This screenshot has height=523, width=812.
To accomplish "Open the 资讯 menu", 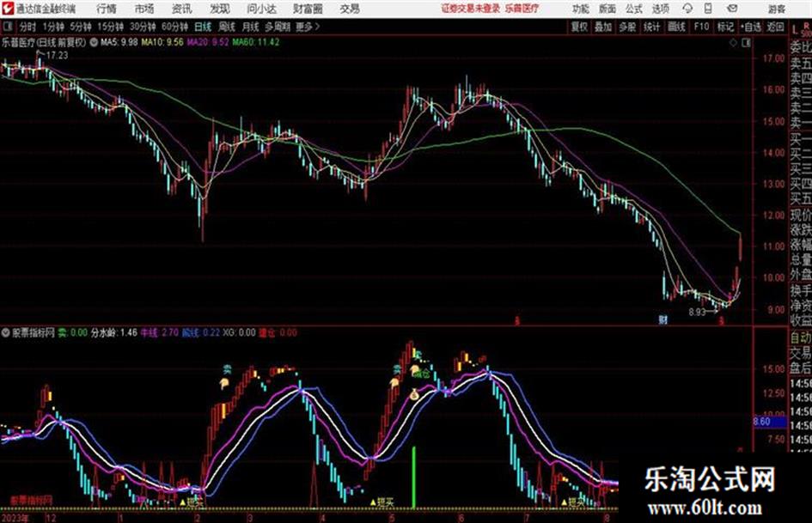I will [x=182, y=9].
